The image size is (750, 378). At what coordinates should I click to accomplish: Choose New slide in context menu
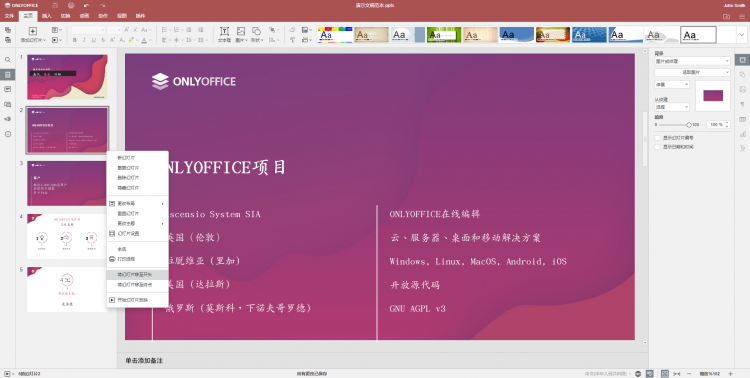coord(137,157)
